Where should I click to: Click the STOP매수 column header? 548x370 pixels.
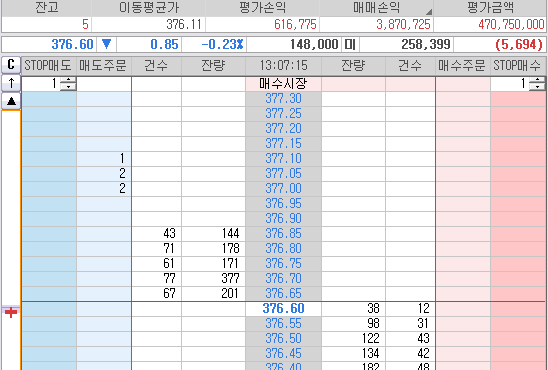[x=518, y=65]
